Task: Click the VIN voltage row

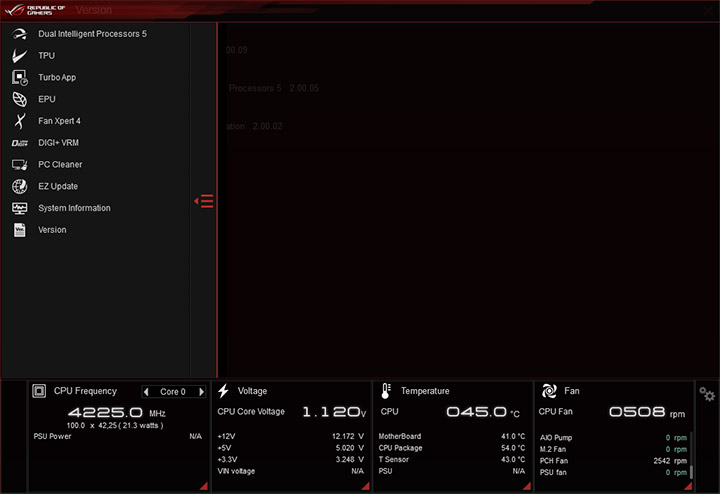Action: point(291,471)
